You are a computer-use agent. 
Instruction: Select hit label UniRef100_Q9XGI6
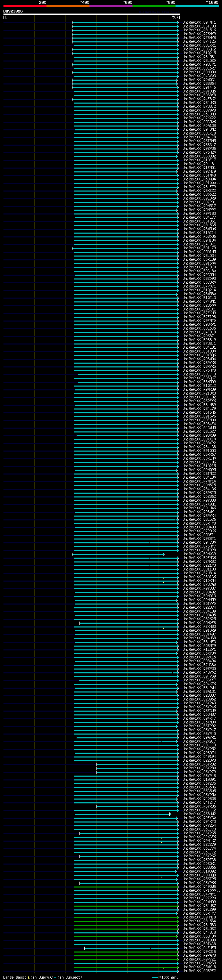click(x=199, y=951)
